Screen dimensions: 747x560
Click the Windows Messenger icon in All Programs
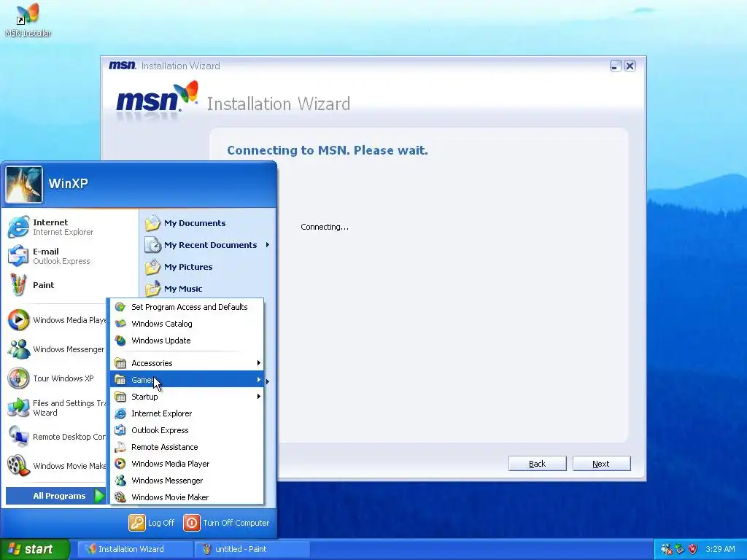point(120,481)
